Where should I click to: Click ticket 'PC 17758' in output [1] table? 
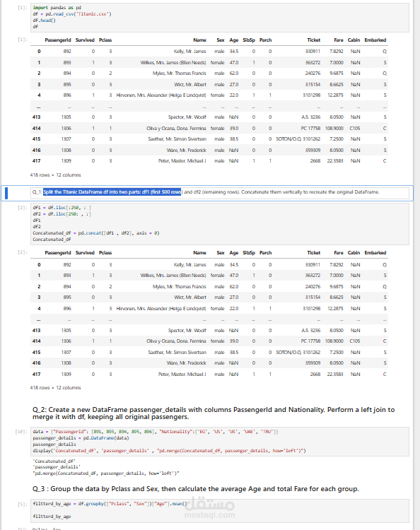[310, 129]
